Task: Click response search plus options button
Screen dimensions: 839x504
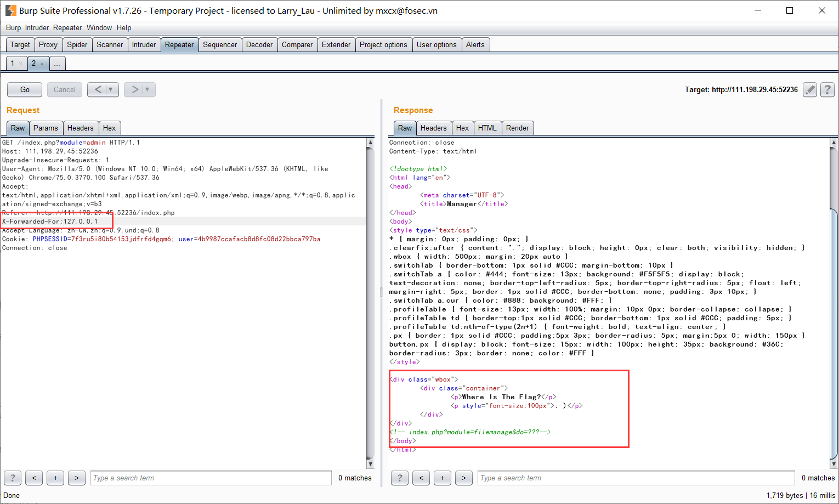Action: pyautogui.click(x=443, y=478)
